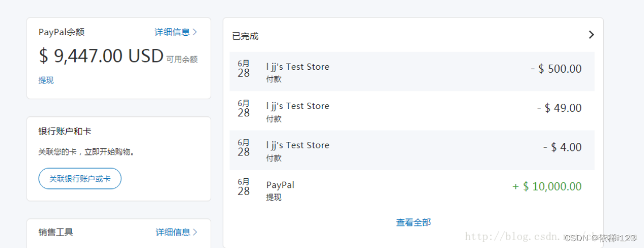Open the PayPal 提现 transaction row
Viewport: 644px width, 248px height.
coord(412,190)
